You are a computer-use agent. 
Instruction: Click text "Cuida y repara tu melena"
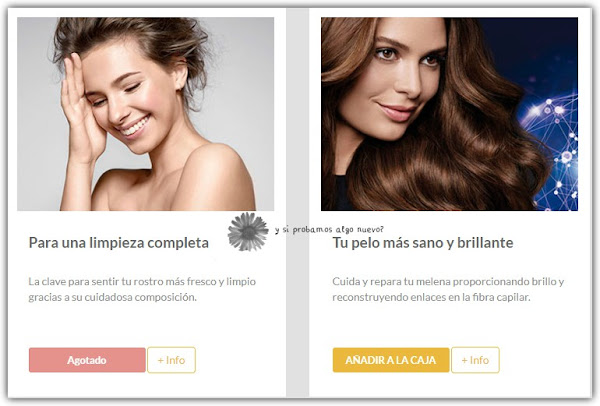coord(391,282)
